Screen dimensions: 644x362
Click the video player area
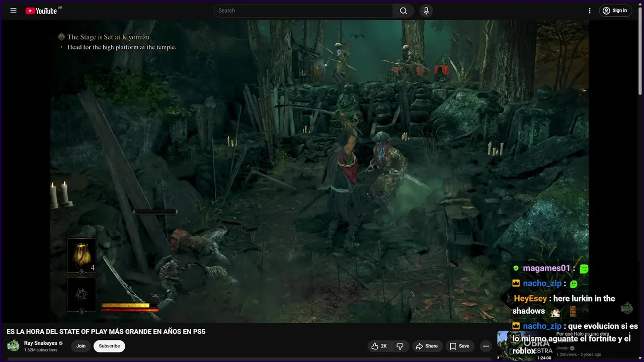click(x=319, y=171)
